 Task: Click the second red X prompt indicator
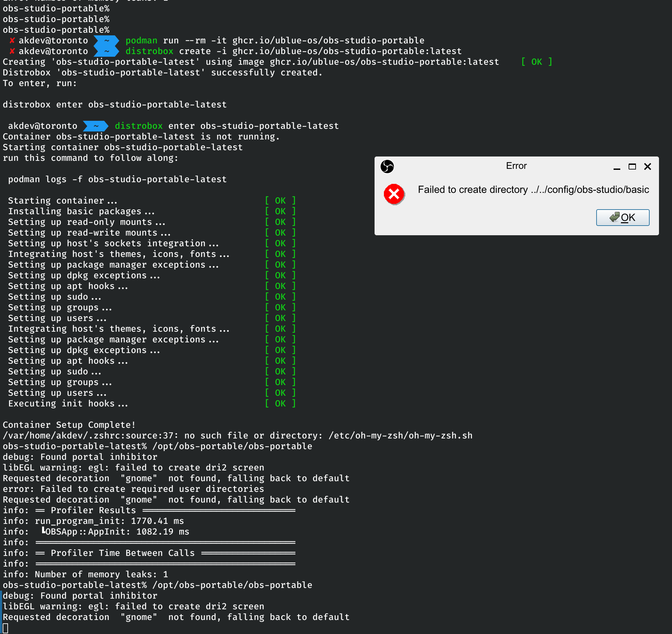(x=12, y=51)
